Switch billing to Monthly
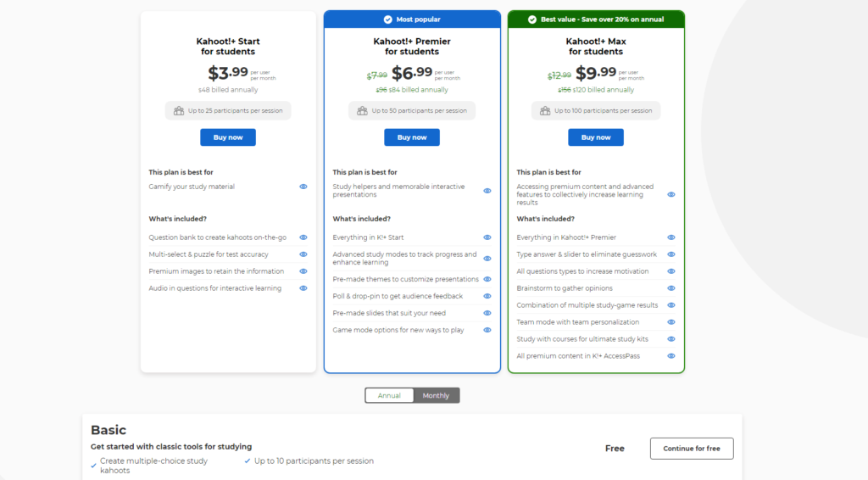 pos(437,395)
